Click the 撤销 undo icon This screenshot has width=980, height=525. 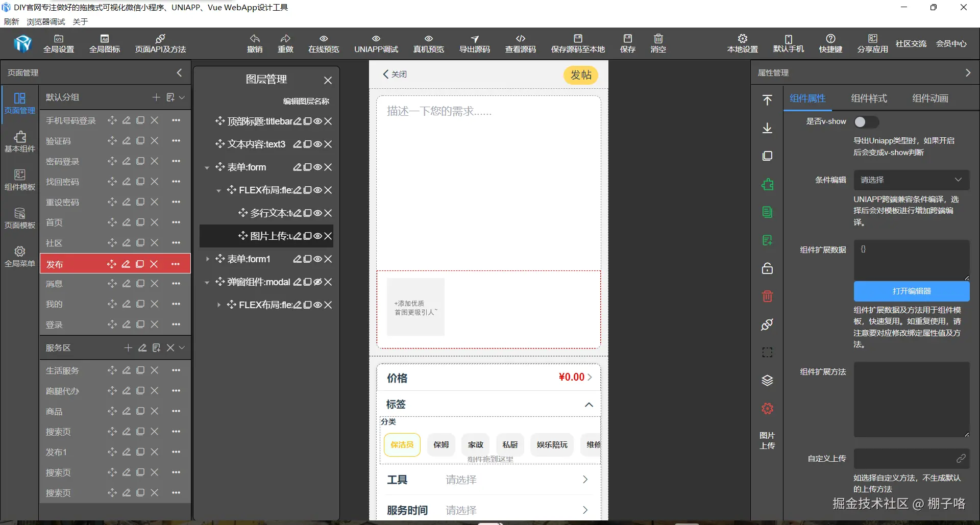point(255,44)
